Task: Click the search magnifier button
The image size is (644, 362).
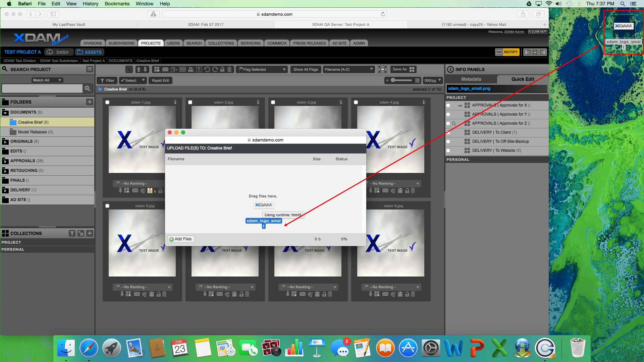Action: pyautogui.click(x=87, y=88)
